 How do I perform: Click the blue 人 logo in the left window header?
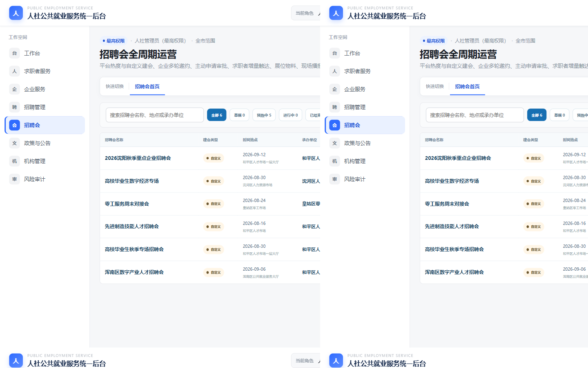click(16, 13)
